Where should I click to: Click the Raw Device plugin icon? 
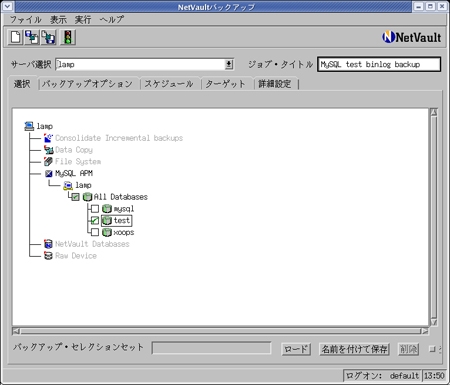tap(49, 256)
